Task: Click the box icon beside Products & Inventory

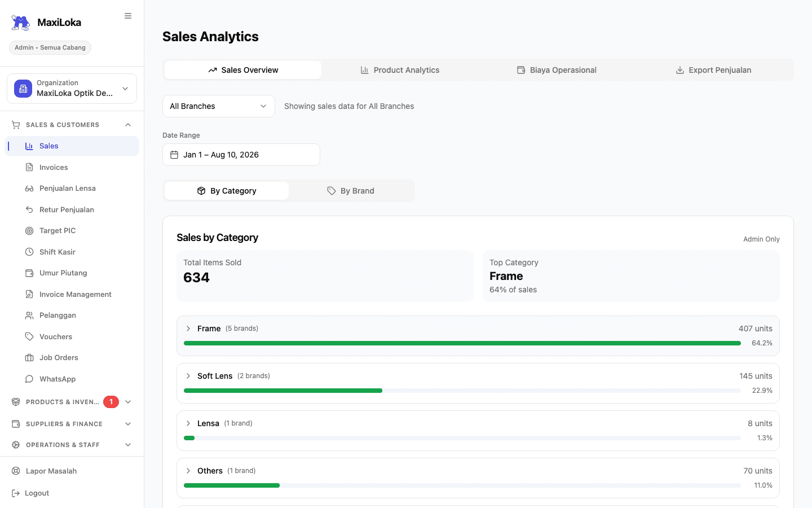Action: [x=16, y=402]
